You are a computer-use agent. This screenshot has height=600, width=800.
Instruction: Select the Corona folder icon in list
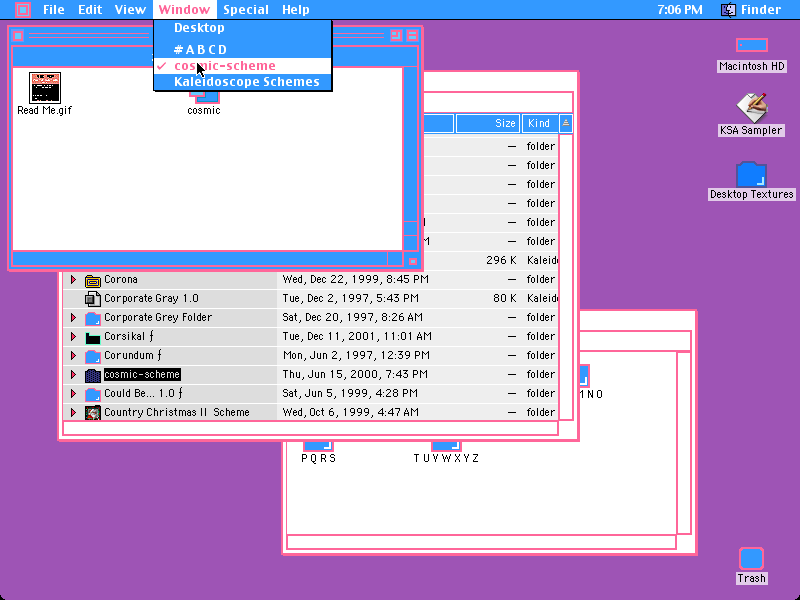tap(92, 280)
